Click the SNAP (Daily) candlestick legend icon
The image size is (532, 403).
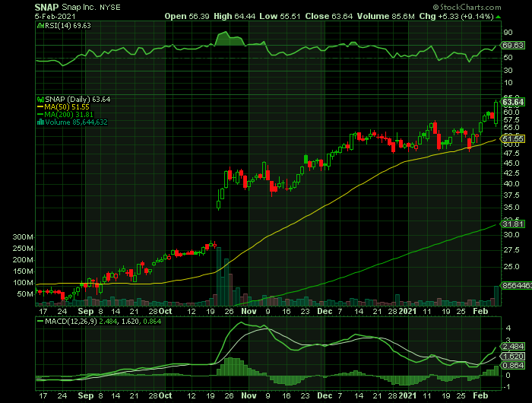coord(40,100)
